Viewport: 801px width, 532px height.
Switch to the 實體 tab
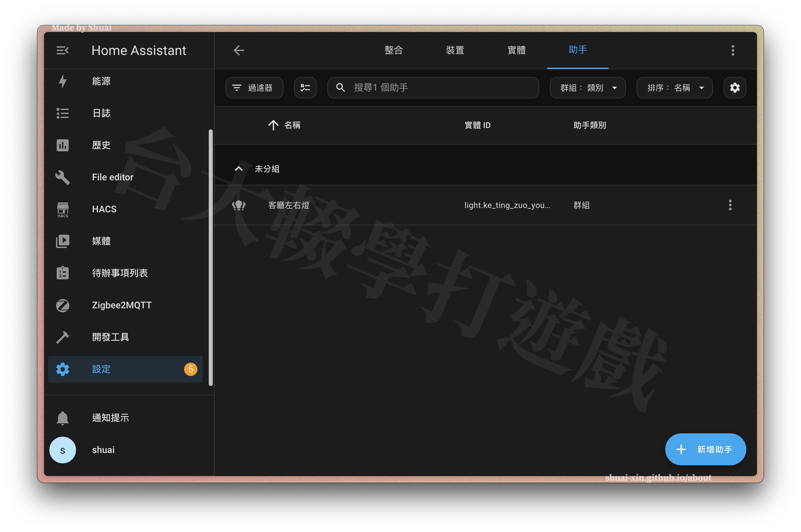click(517, 50)
